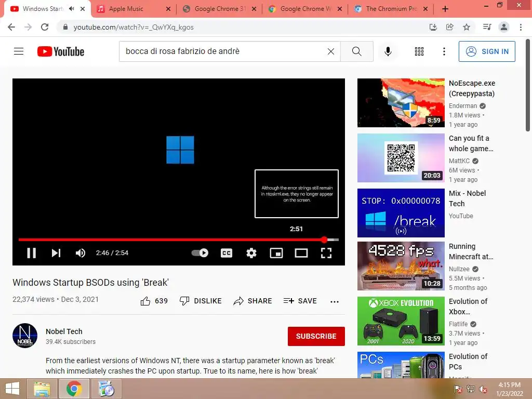This screenshot has width=532, height=399.
Task: Reload the page
Action: pyautogui.click(x=45, y=27)
